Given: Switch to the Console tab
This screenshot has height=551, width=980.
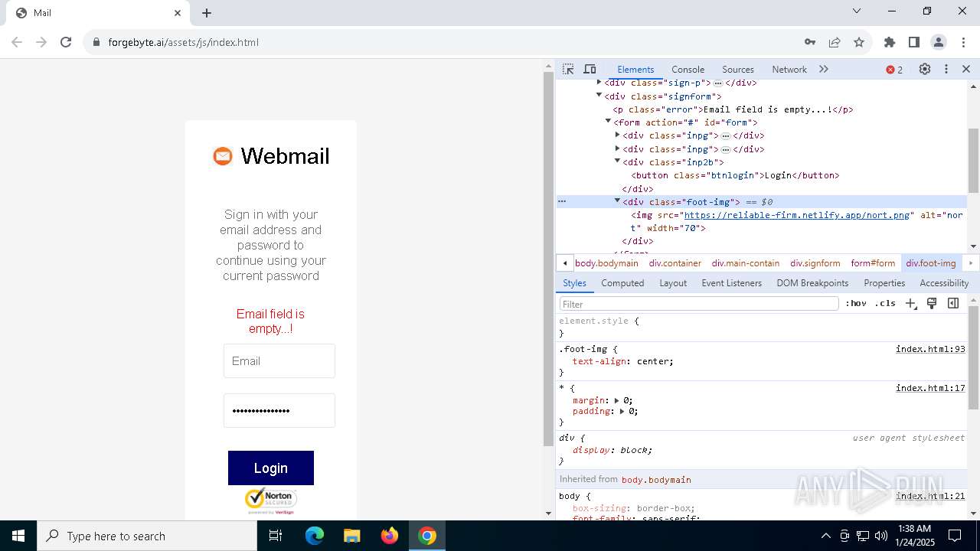Looking at the screenshot, I should 688,69.
